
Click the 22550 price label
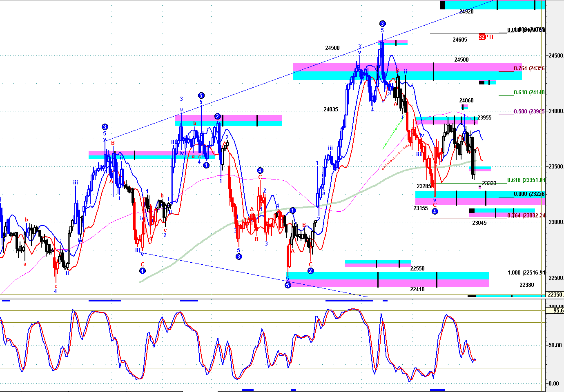(417, 268)
